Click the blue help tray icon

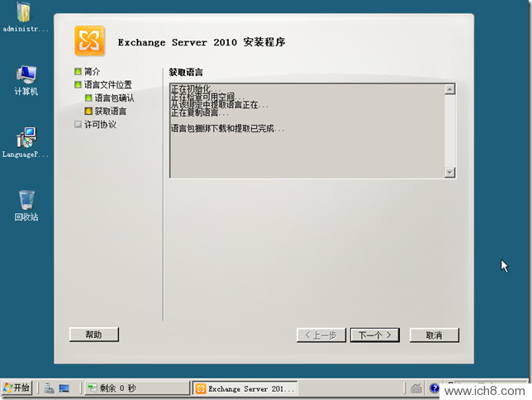click(434, 388)
